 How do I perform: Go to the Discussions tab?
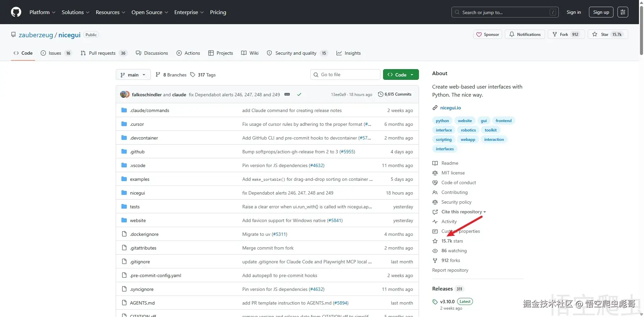coord(152,53)
